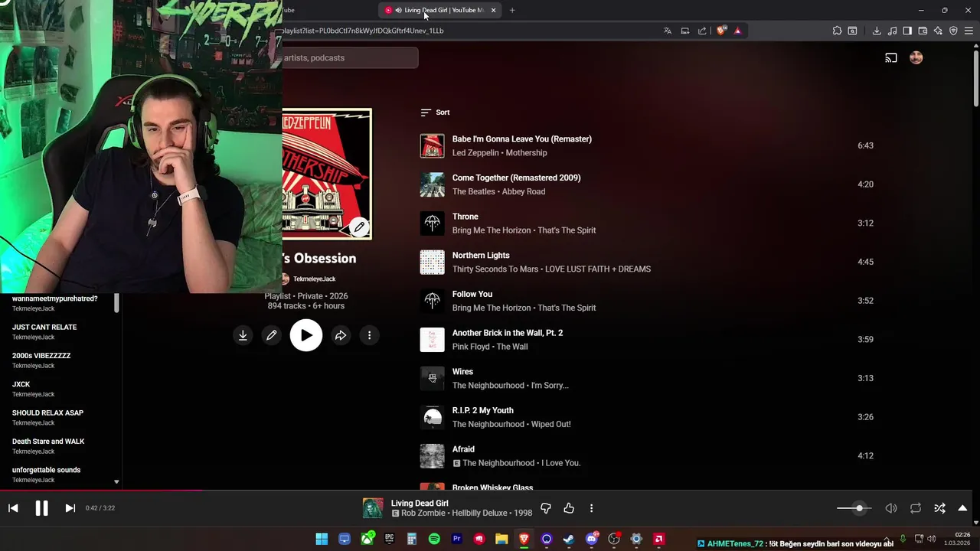
Task: Dislike Living Dead Girl in player bar
Action: tap(546, 508)
